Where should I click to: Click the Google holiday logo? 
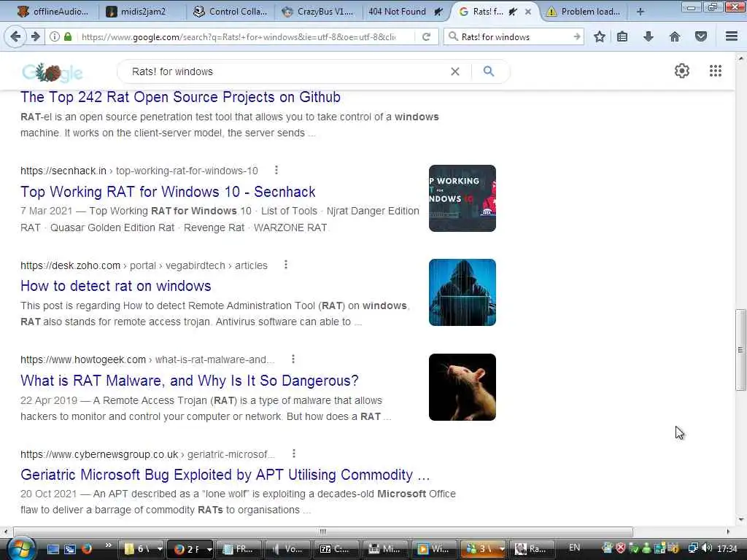53,72
